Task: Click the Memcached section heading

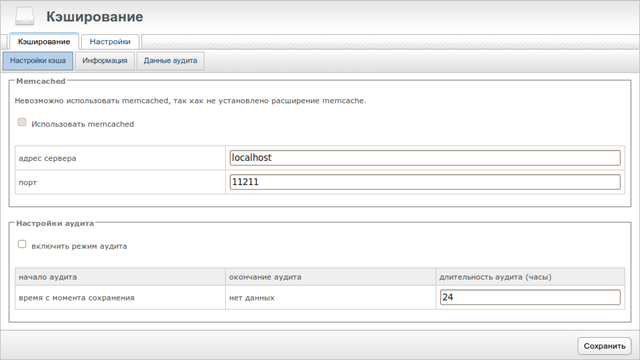Action: 41,81
